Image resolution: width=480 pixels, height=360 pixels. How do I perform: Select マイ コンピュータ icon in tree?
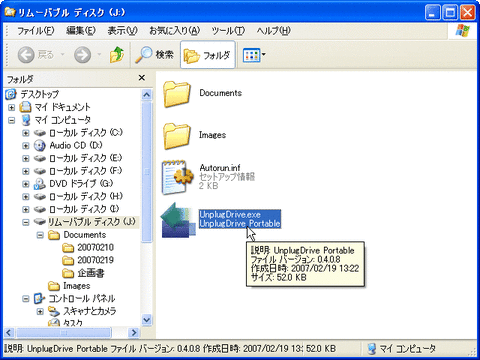[26, 120]
